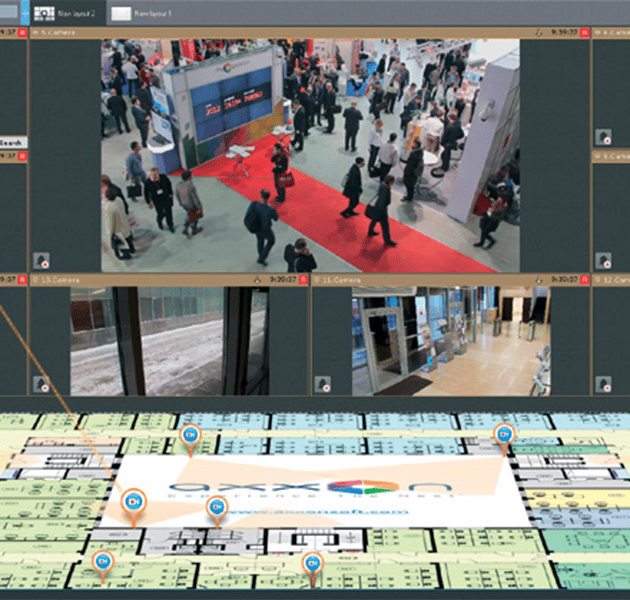630x600 pixels.
Task: Trigger alarm icon in 11.Camera cell
Action: coord(322,384)
